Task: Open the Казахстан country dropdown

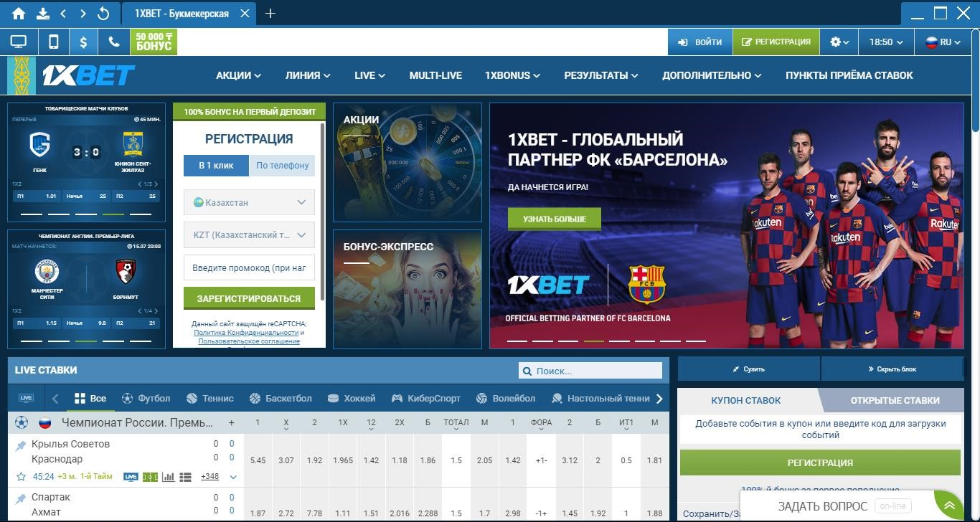Action: (x=249, y=202)
